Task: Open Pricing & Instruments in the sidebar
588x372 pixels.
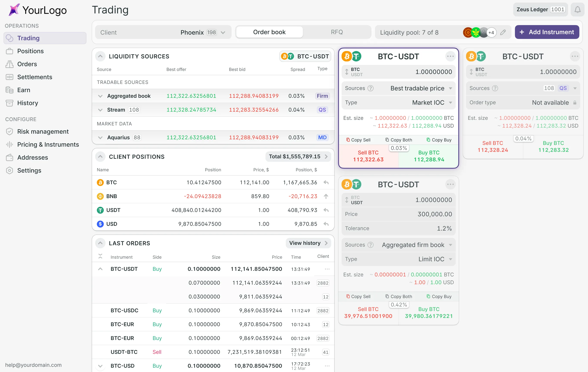Action: click(48, 144)
